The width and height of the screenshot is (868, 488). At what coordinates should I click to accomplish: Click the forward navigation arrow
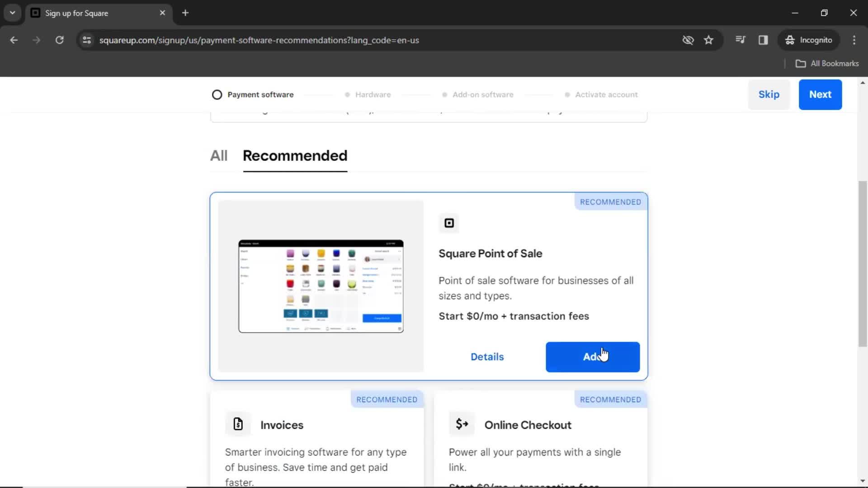pos(36,40)
